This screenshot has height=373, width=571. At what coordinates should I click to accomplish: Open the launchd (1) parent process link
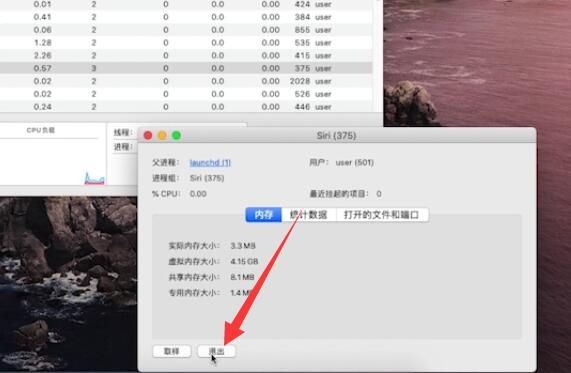point(210,162)
